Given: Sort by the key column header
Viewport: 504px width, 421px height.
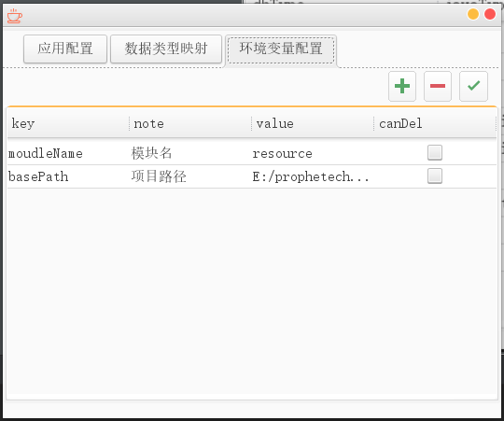Looking at the screenshot, I should (68, 123).
